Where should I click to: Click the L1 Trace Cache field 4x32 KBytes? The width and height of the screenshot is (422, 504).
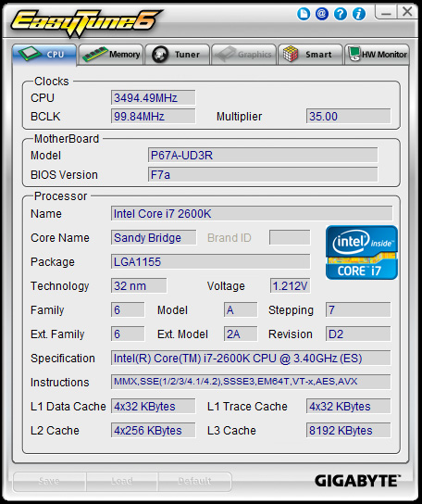(349, 406)
